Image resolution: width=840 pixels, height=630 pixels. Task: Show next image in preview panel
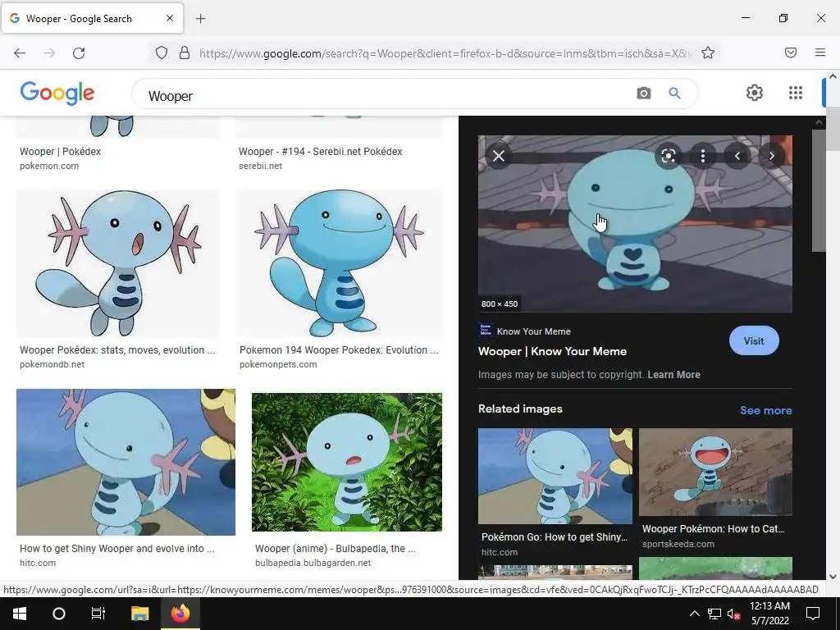click(771, 156)
